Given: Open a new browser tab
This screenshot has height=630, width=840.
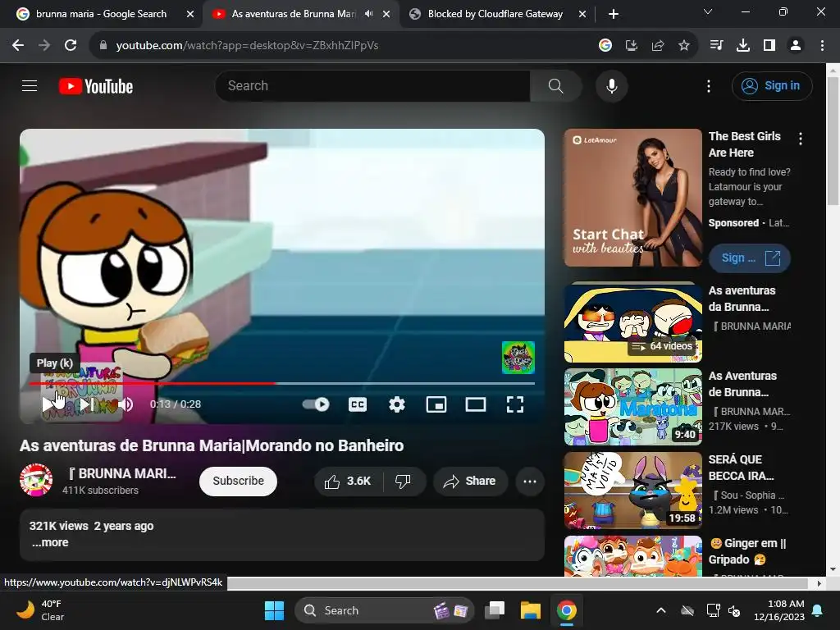Looking at the screenshot, I should coord(614,14).
